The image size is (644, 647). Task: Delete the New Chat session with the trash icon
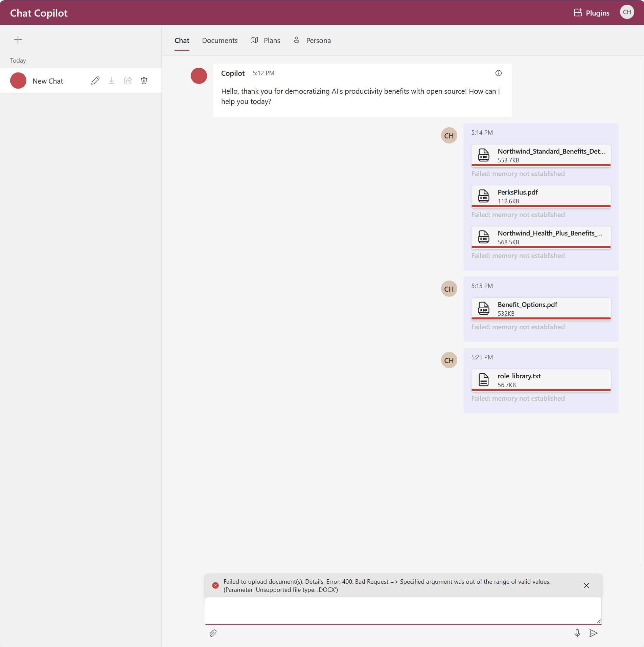pyautogui.click(x=144, y=81)
